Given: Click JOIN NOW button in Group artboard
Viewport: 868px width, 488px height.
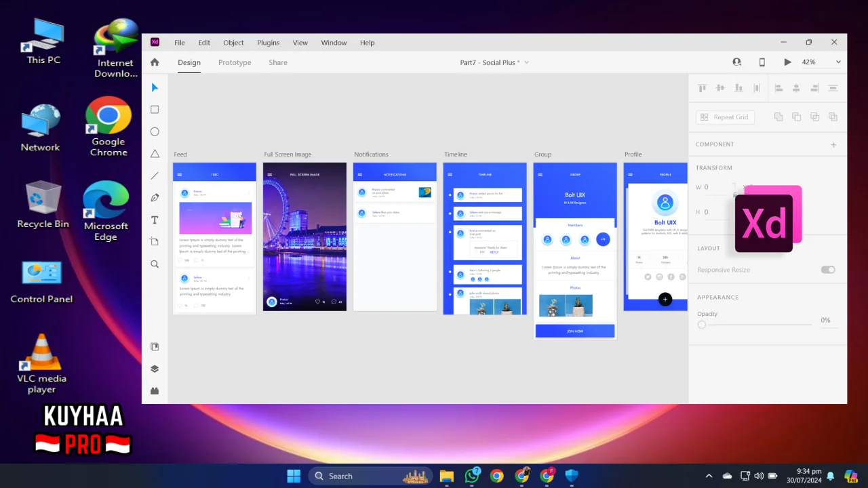Looking at the screenshot, I should click(575, 331).
